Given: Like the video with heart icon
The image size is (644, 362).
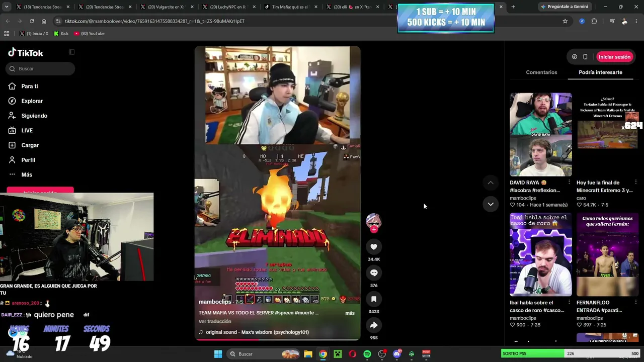Looking at the screenshot, I should (374, 247).
